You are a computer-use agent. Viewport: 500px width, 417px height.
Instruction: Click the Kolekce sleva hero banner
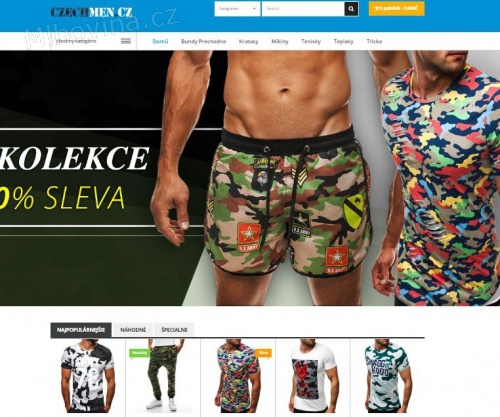coord(250,178)
